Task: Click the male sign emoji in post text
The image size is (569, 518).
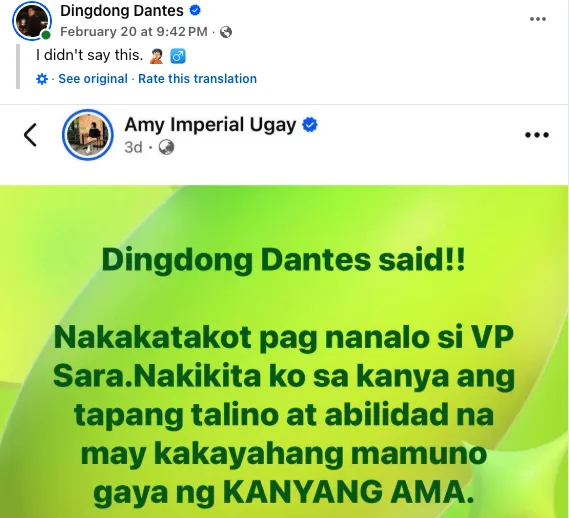Action: 178,56
